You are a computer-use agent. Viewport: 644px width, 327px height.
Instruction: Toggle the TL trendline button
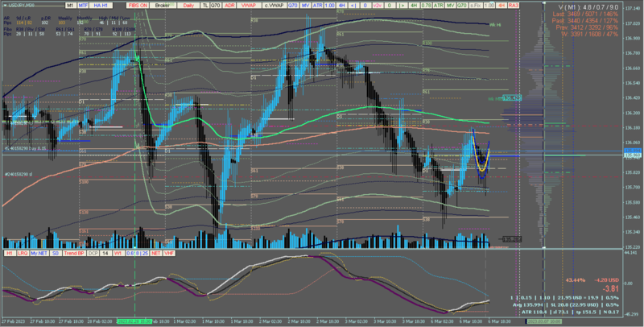point(205,6)
